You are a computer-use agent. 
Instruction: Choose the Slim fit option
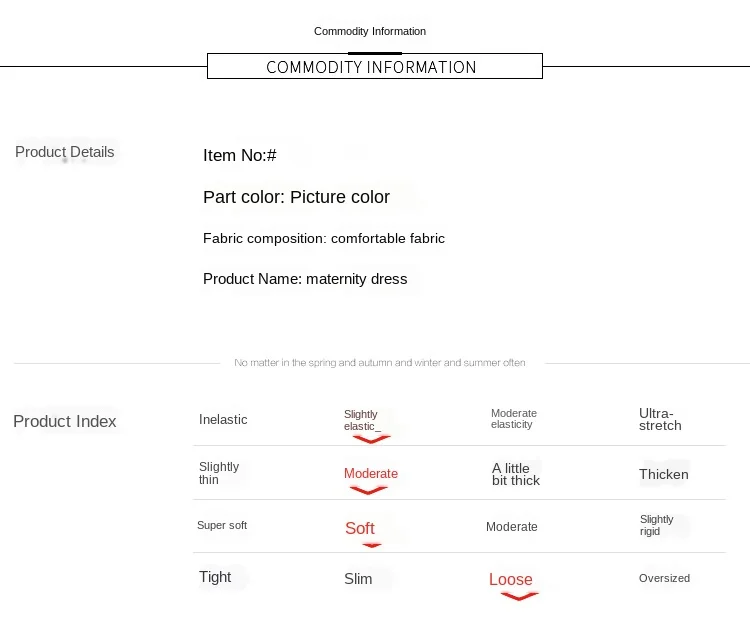[358, 579]
